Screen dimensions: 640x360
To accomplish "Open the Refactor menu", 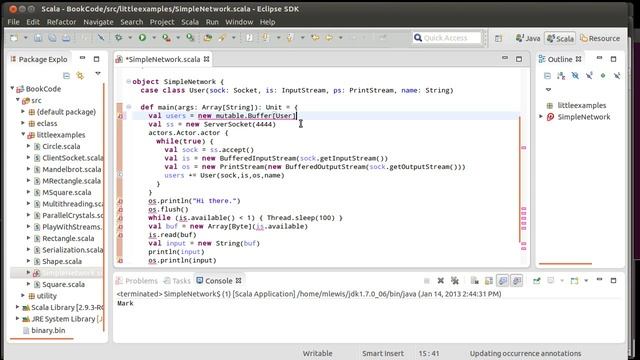I will coord(61,22).
